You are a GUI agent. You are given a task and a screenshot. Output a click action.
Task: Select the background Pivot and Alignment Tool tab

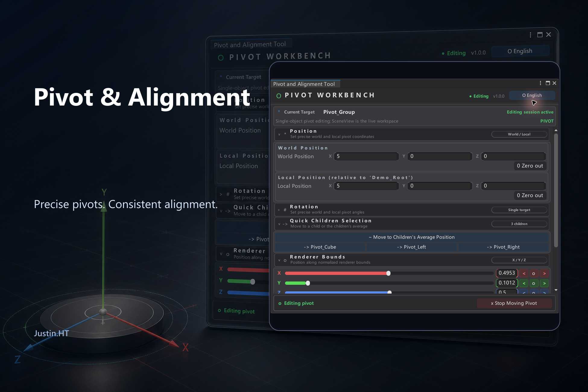point(250,44)
